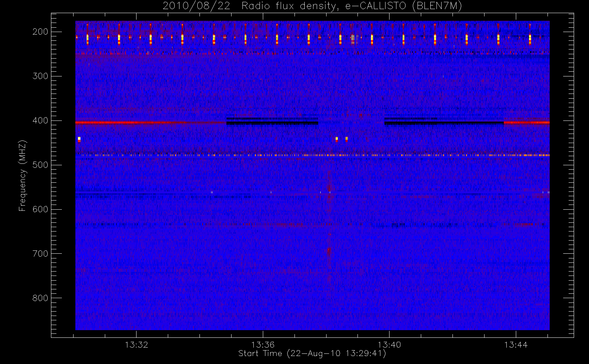
Task: Click the 13:36 time tick label
Action: pyautogui.click(x=263, y=345)
